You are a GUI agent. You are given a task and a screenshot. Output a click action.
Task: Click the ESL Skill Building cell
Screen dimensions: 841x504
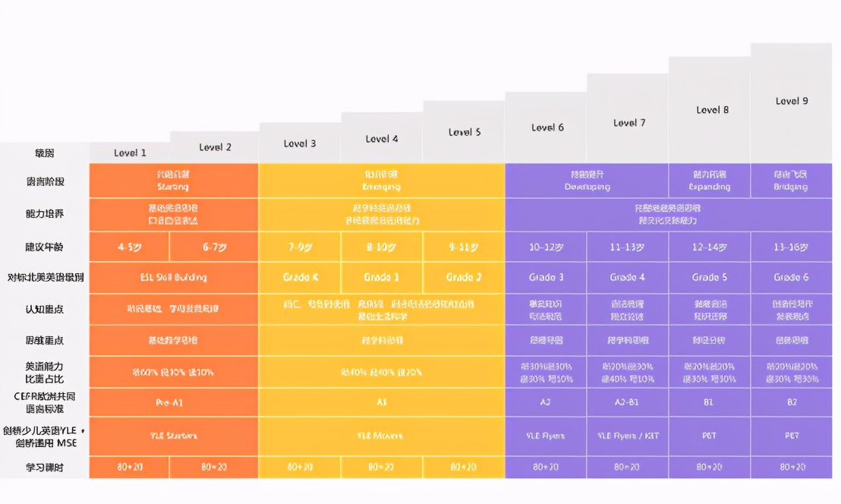[x=173, y=278]
